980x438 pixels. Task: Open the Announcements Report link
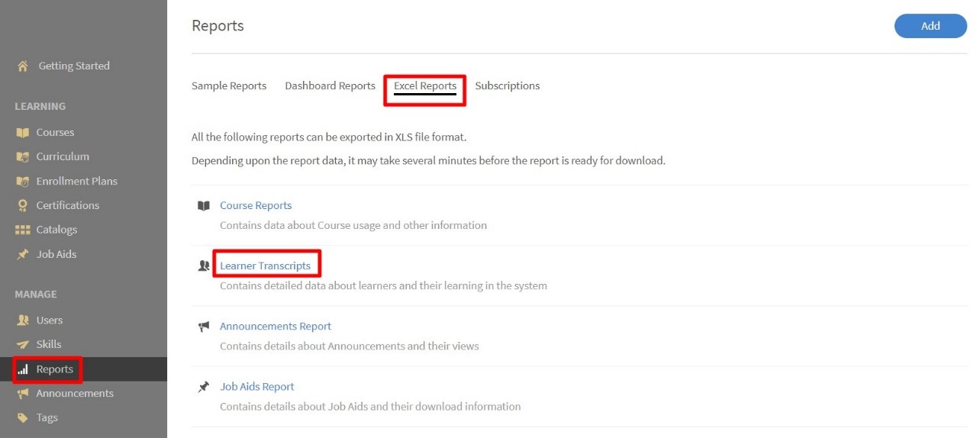click(276, 327)
